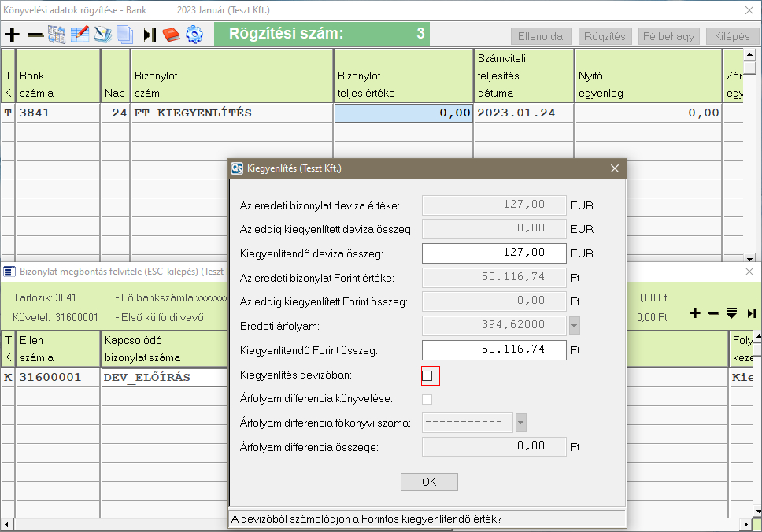
Task: Open settings with the blue gear icon
Action: (x=194, y=35)
